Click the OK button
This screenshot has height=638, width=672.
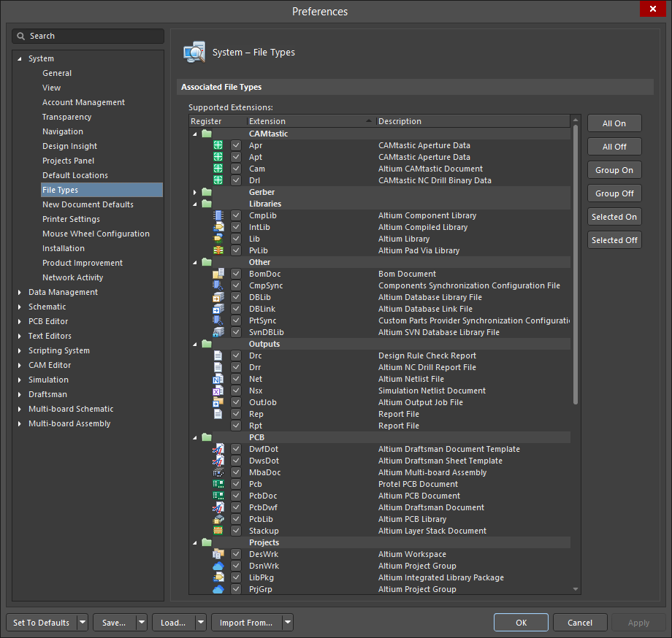[521, 623]
